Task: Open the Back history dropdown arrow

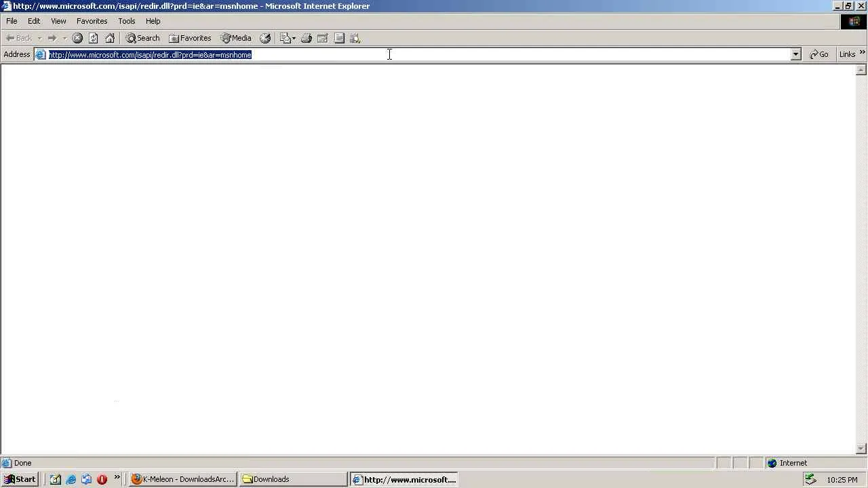Action: (x=39, y=38)
